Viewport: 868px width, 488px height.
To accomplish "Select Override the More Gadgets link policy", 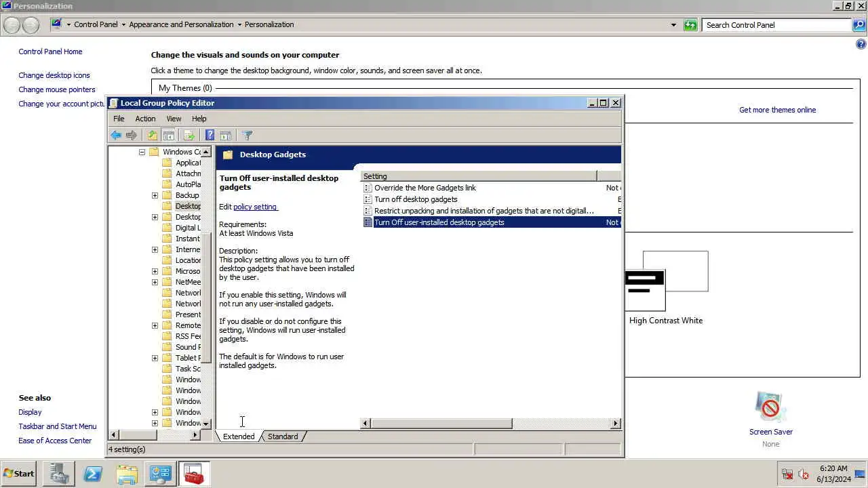I will [x=425, y=188].
